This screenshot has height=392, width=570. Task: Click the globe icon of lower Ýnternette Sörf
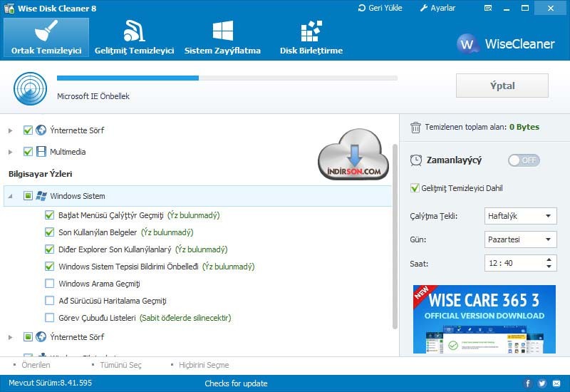click(41, 337)
